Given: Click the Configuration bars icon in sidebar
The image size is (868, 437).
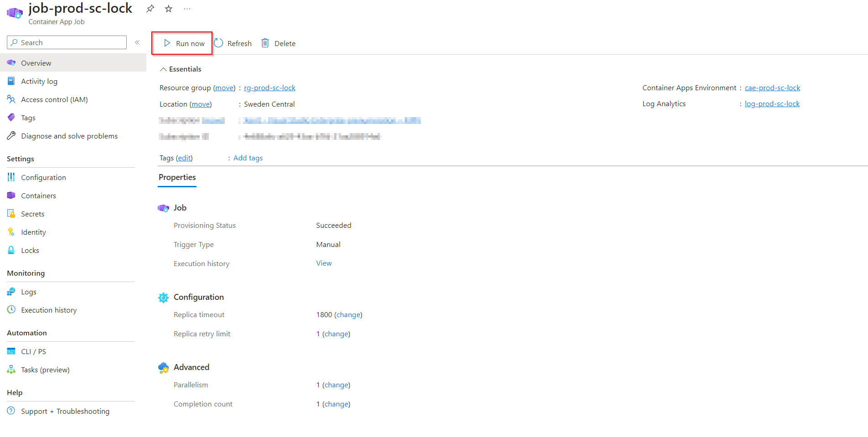Looking at the screenshot, I should pyautogui.click(x=11, y=177).
